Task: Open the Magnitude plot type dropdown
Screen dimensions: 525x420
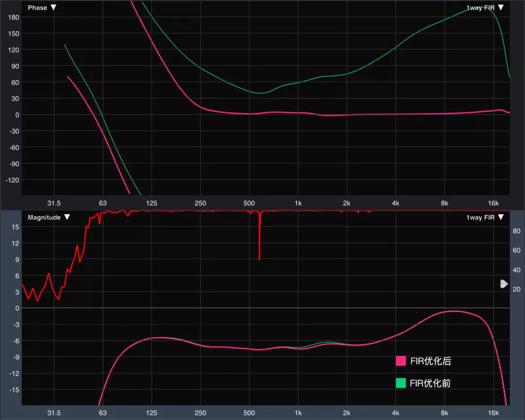Action: (x=49, y=217)
